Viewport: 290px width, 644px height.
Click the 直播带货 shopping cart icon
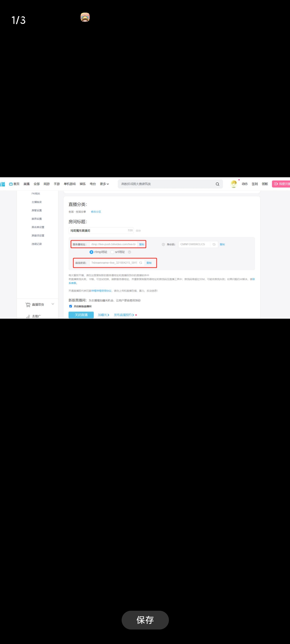28,305
